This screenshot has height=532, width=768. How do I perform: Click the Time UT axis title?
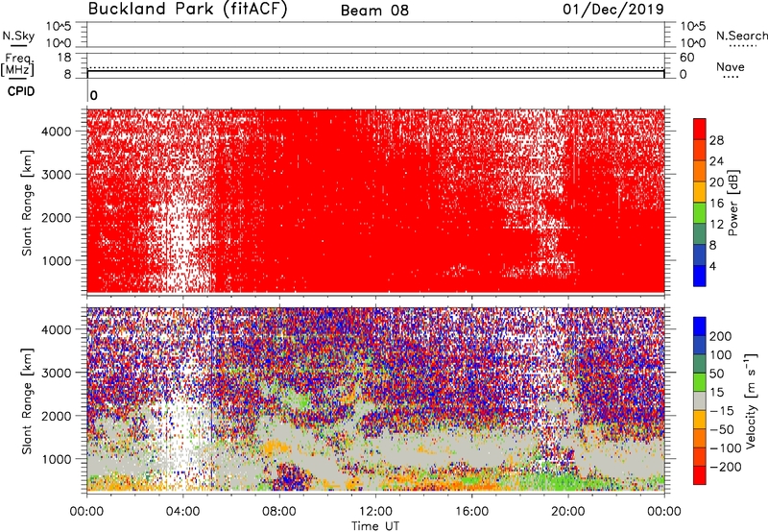point(375,526)
